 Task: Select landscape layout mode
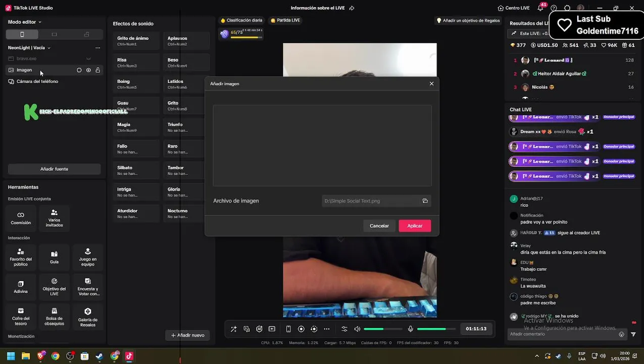point(54,34)
